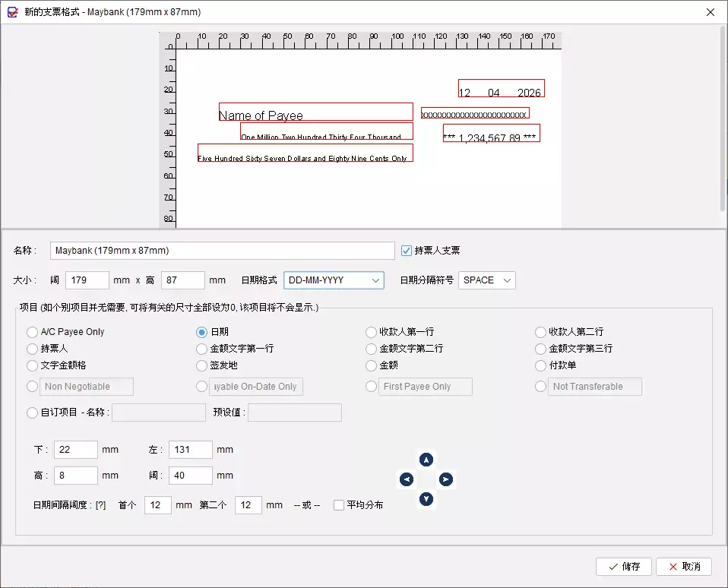The height and width of the screenshot is (588, 728).
Task: Click the [?] help link for 日期间隔阔度
Action: coord(100,505)
